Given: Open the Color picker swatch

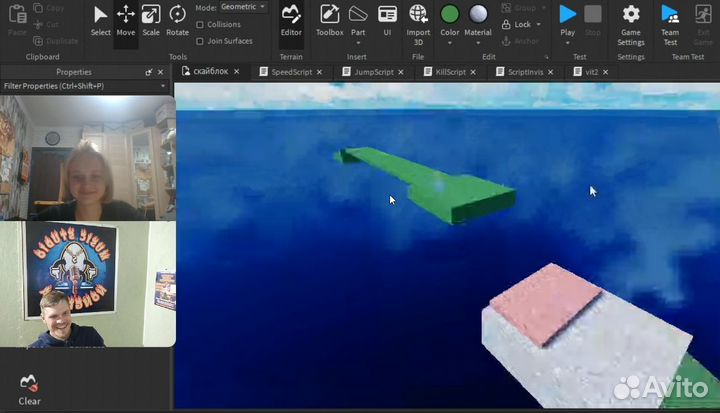Looking at the screenshot, I should (x=450, y=14).
